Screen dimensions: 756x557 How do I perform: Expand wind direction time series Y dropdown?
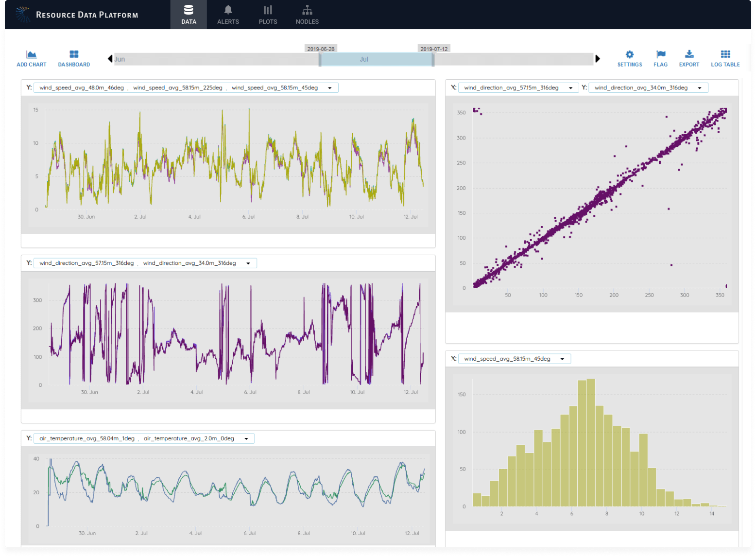point(248,263)
